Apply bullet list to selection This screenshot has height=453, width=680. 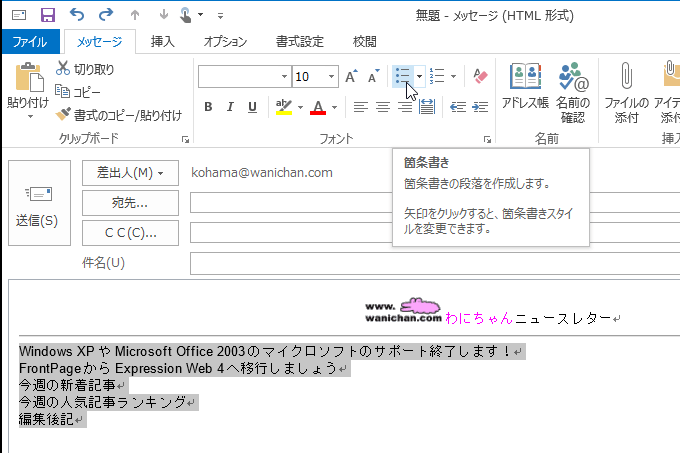click(x=402, y=76)
